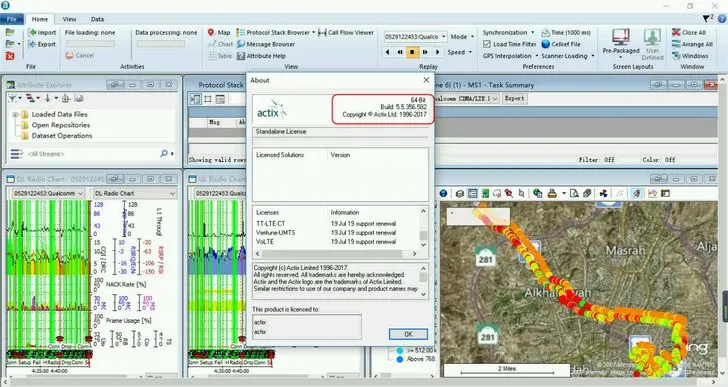Image resolution: width=728 pixels, height=387 pixels.
Task: Open the Message Browser
Action: point(266,44)
